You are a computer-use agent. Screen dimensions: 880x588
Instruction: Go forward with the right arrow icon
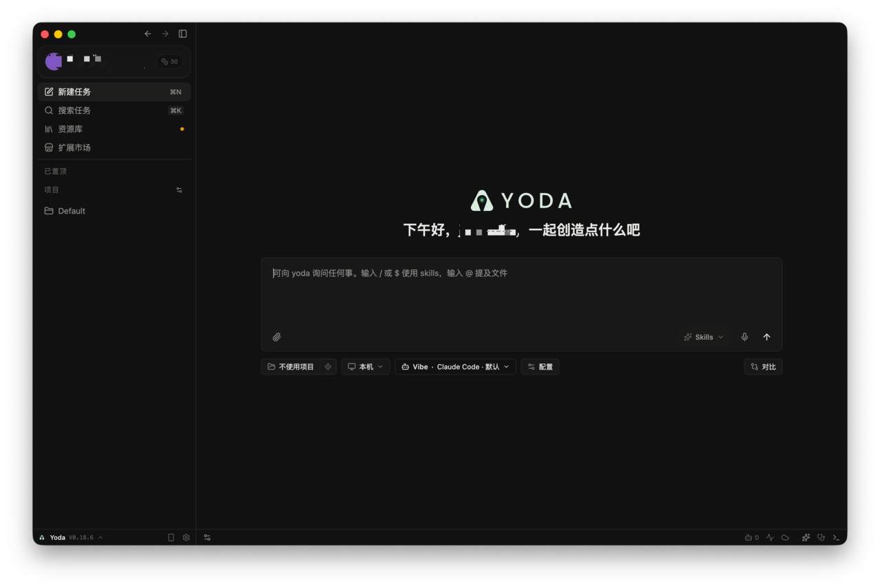[x=165, y=34]
